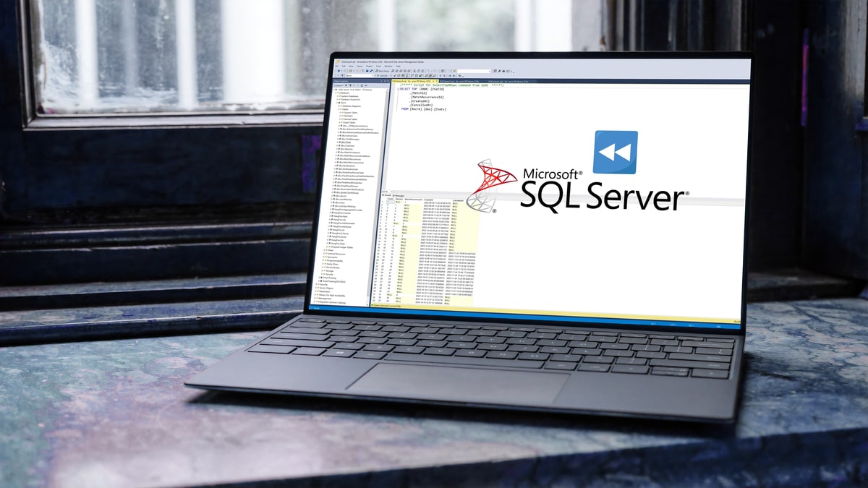
Task: Collapse the SELECT statement outline toggle
Action: [398, 89]
